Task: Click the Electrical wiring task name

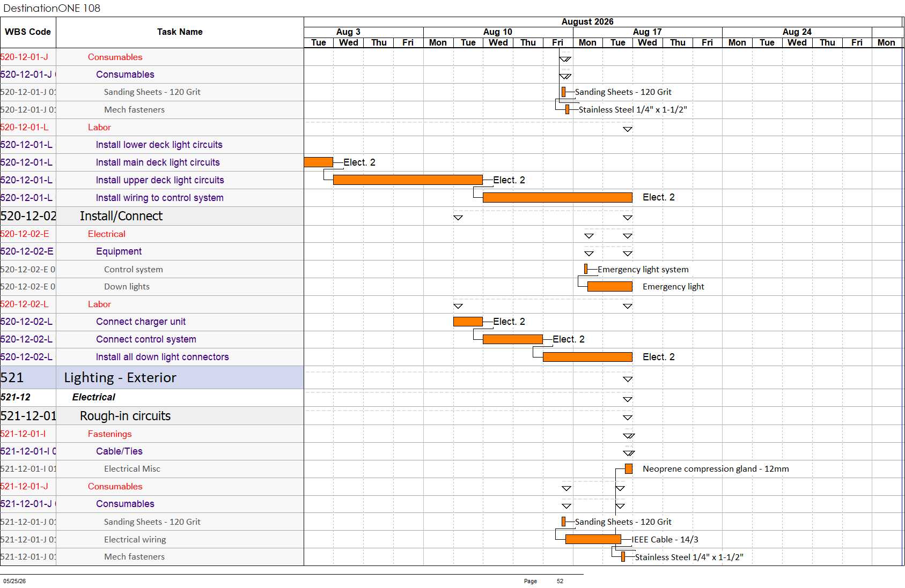Action: tap(135, 539)
